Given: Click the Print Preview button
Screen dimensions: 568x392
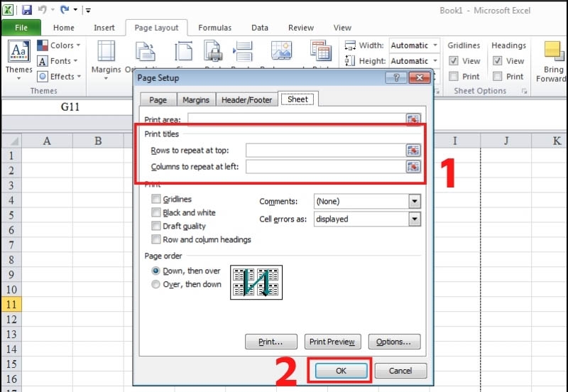Looking at the screenshot, I should [332, 342].
